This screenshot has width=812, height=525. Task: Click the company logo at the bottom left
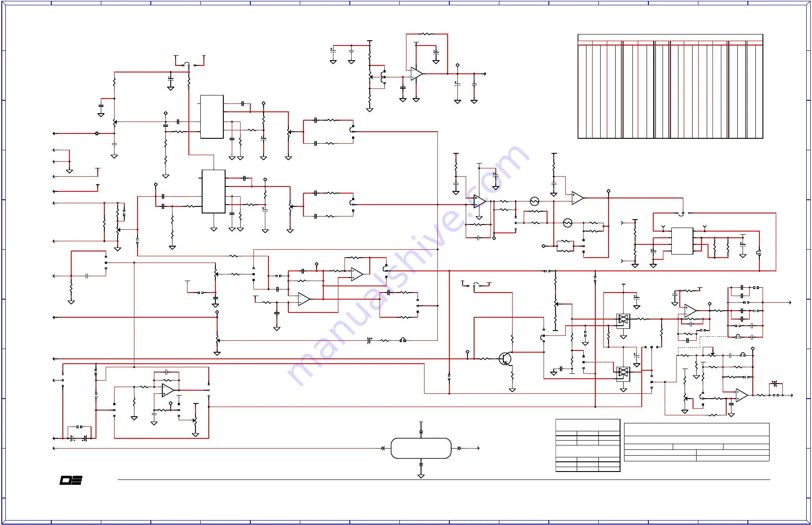click(71, 480)
